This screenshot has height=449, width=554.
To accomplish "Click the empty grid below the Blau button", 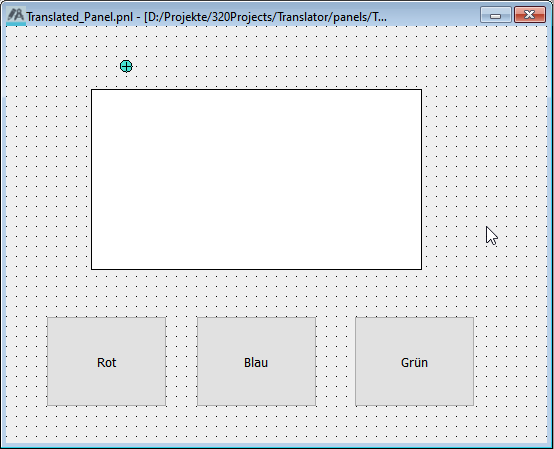I will [x=256, y=423].
